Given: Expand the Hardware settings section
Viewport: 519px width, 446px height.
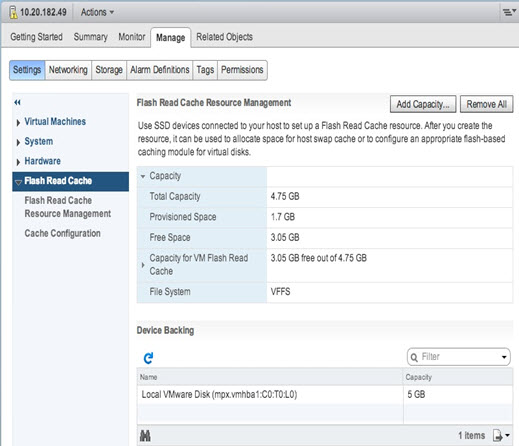Looking at the screenshot, I should point(18,162).
